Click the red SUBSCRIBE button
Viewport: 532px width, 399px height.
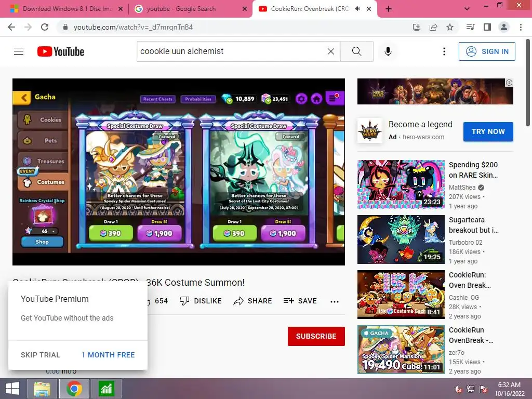[x=316, y=336]
